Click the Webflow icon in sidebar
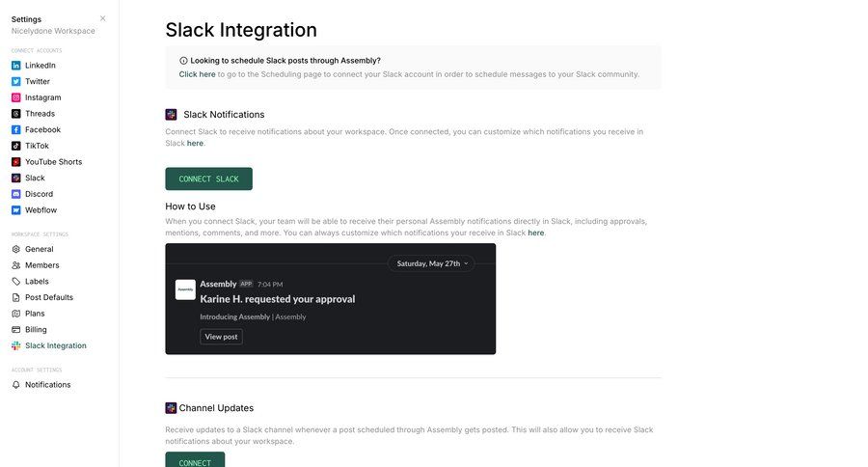This screenshot has width=868, height=467. coord(16,210)
